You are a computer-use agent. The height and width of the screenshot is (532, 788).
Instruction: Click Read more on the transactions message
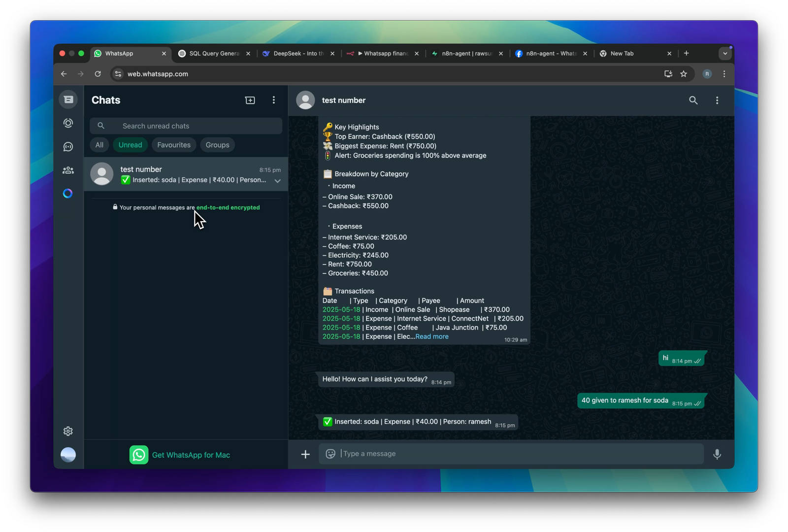[x=432, y=336]
